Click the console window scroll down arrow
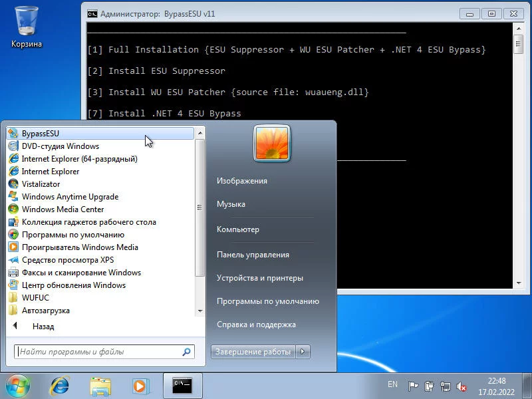Image resolution: width=532 pixels, height=399 pixels. coord(519,283)
